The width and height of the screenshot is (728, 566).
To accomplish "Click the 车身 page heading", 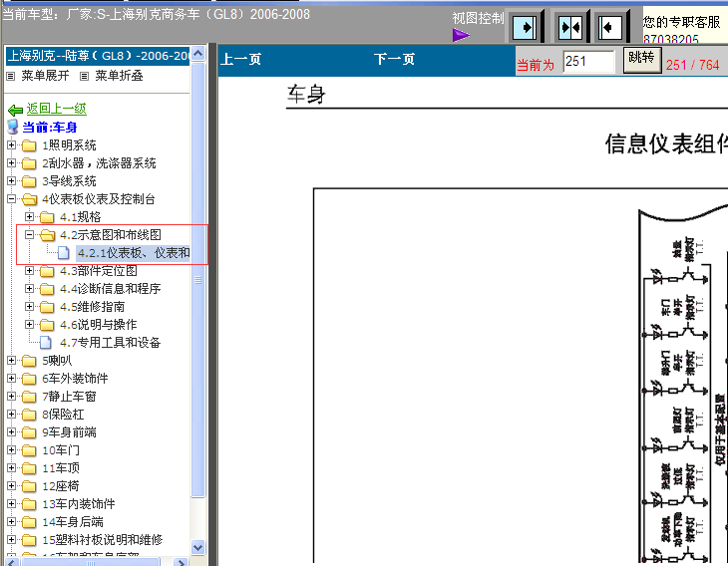I will [x=306, y=95].
